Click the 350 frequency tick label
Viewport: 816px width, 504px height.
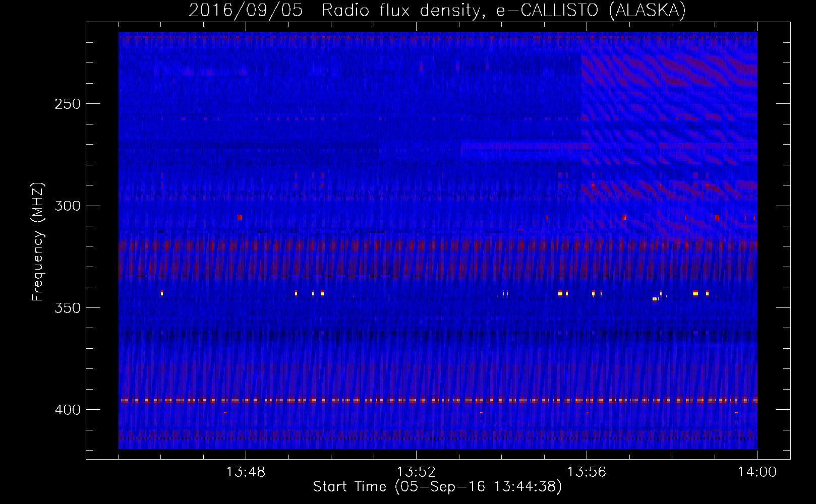click(68, 308)
